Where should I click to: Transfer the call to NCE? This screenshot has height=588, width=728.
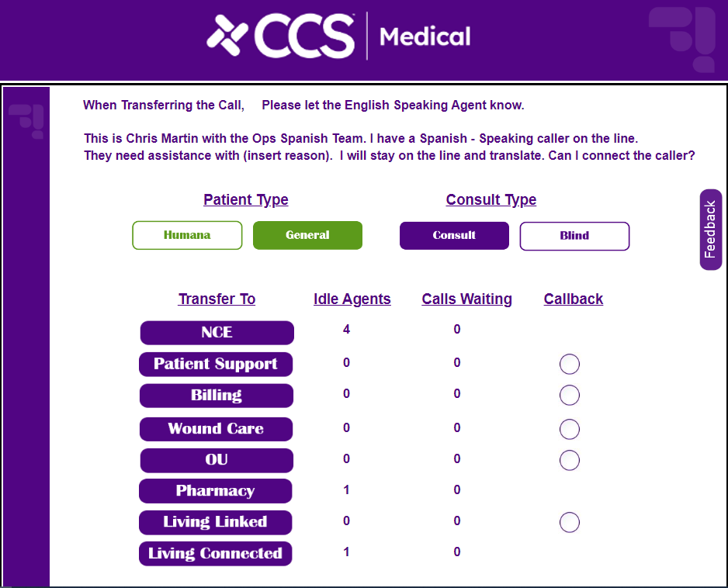click(x=217, y=332)
